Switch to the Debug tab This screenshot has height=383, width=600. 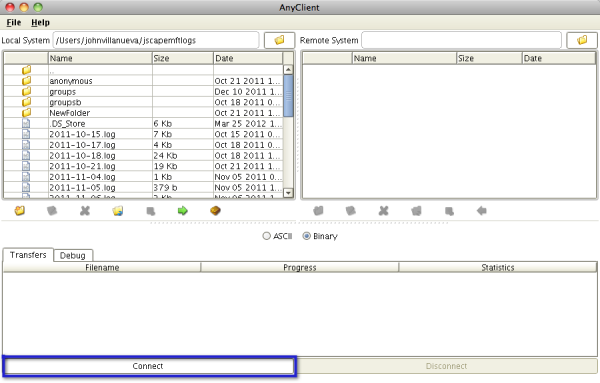point(72,256)
